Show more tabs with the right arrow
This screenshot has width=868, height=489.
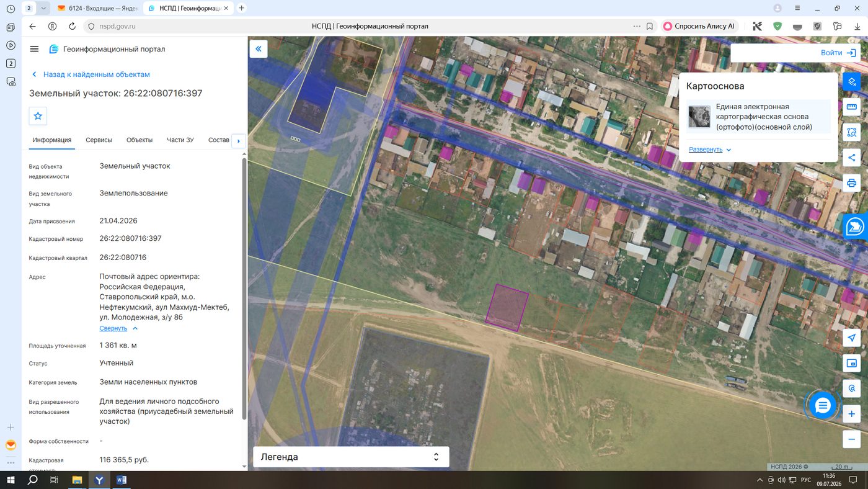point(238,141)
